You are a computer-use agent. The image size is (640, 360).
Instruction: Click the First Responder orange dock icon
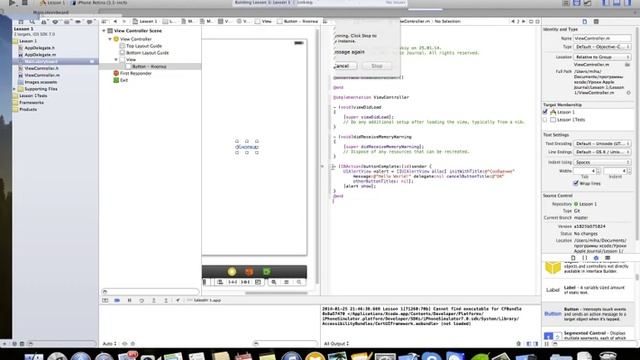[249, 271]
